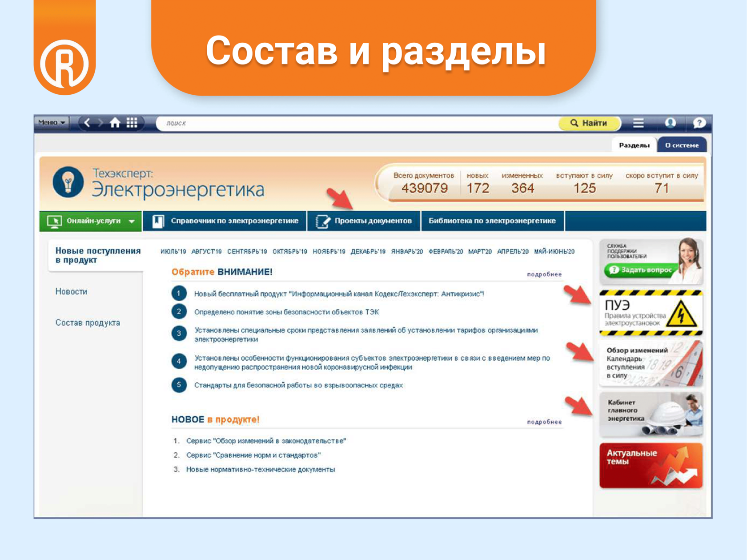Open the user profile icon

(x=670, y=123)
